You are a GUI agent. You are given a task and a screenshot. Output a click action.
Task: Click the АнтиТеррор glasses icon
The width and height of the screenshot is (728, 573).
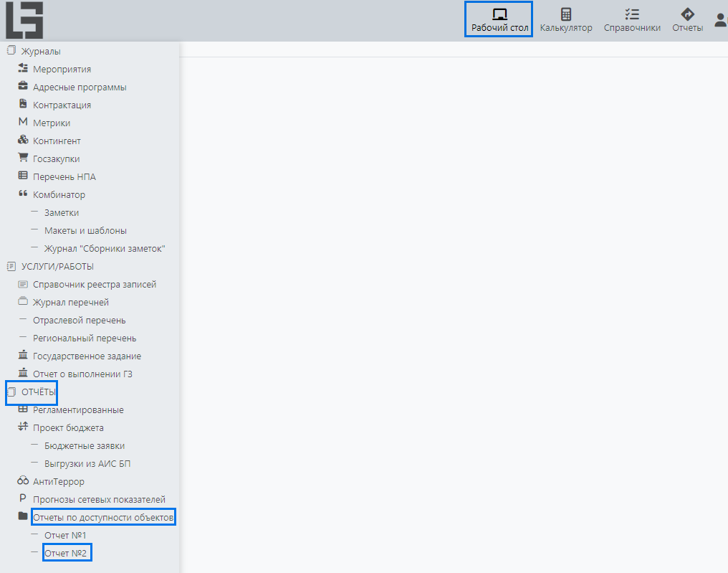pos(23,481)
